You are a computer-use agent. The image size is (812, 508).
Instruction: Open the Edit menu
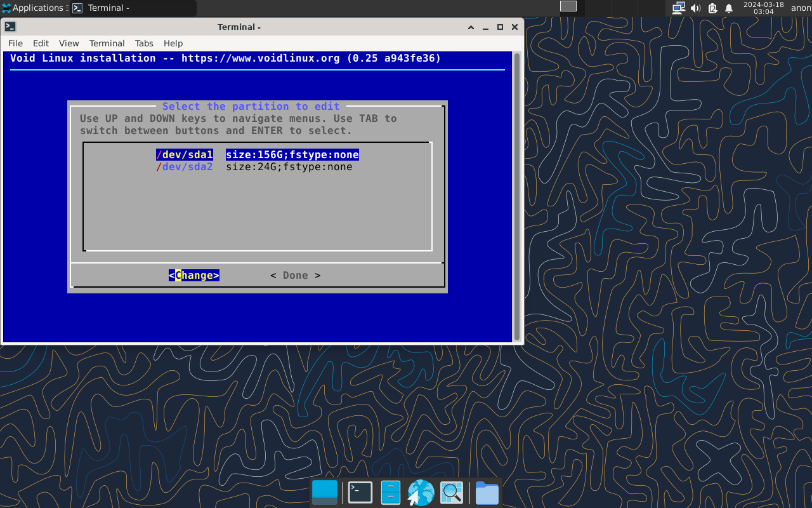click(41, 43)
